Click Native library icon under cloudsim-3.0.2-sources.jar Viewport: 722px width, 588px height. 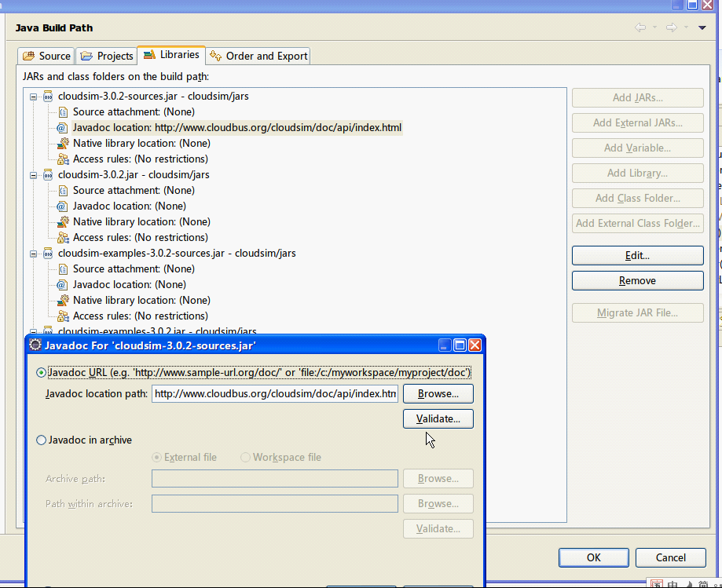point(63,143)
